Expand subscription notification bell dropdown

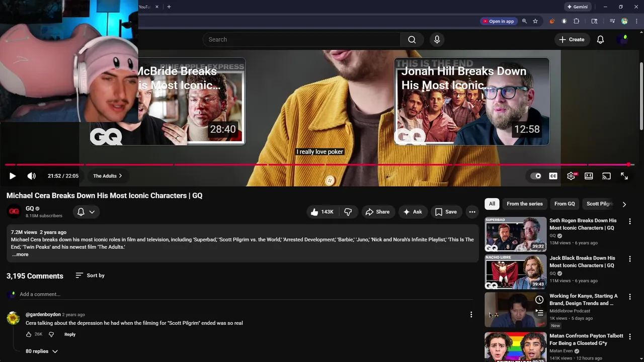point(86,212)
